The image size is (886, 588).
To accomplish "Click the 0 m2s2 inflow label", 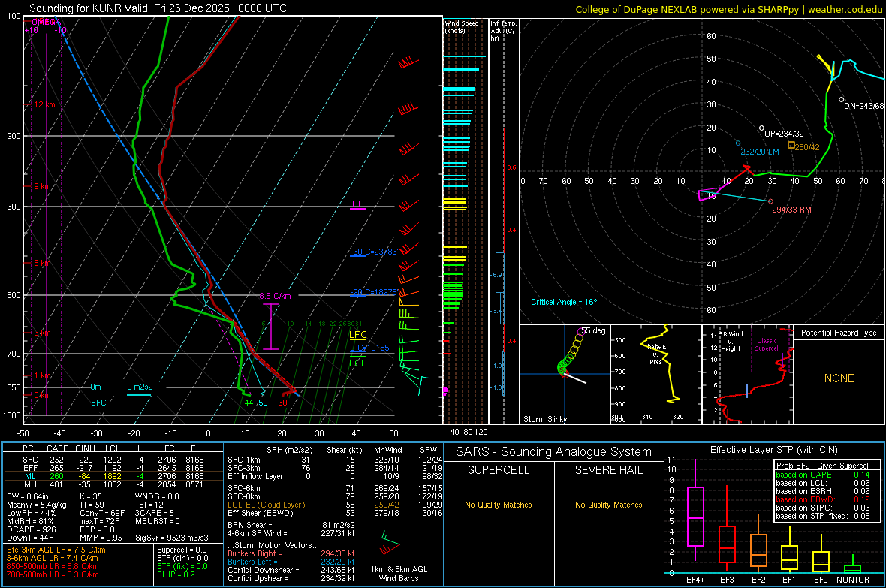I will click(140, 387).
